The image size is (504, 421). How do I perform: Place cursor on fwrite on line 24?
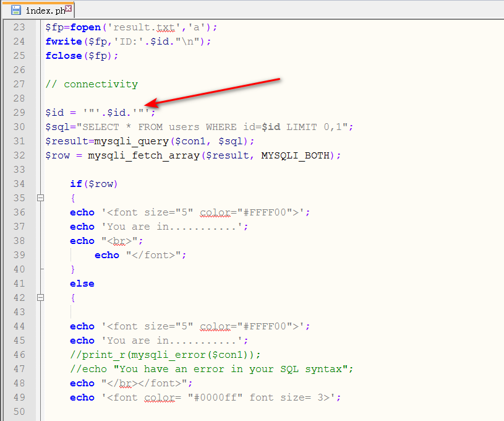[x=63, y=41]
